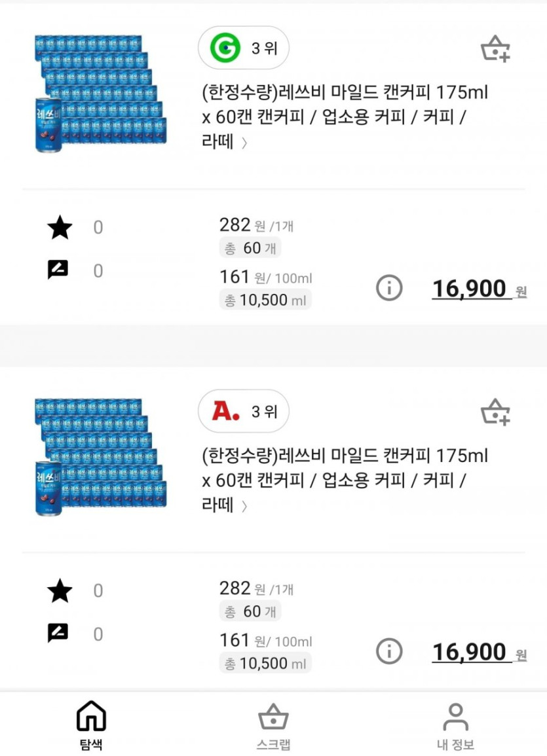Open review comment icon on first listing
The width and height of the screenshot is (547, 756).
pos(58,270)
